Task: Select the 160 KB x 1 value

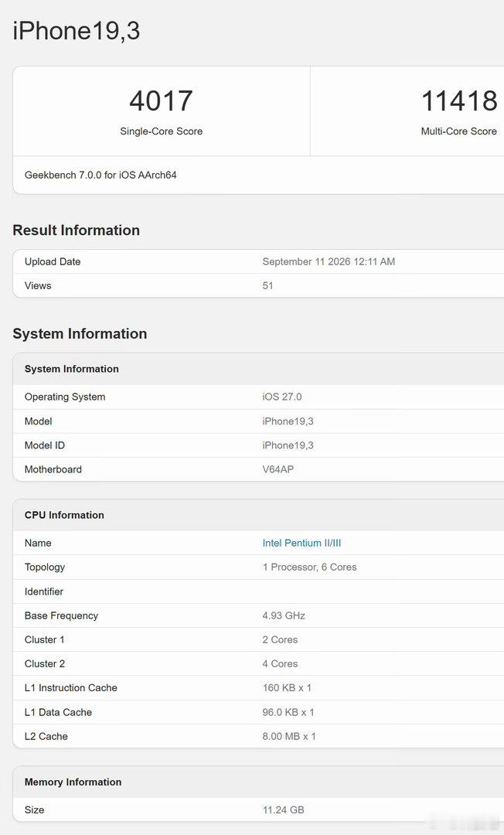Action: 287,688
